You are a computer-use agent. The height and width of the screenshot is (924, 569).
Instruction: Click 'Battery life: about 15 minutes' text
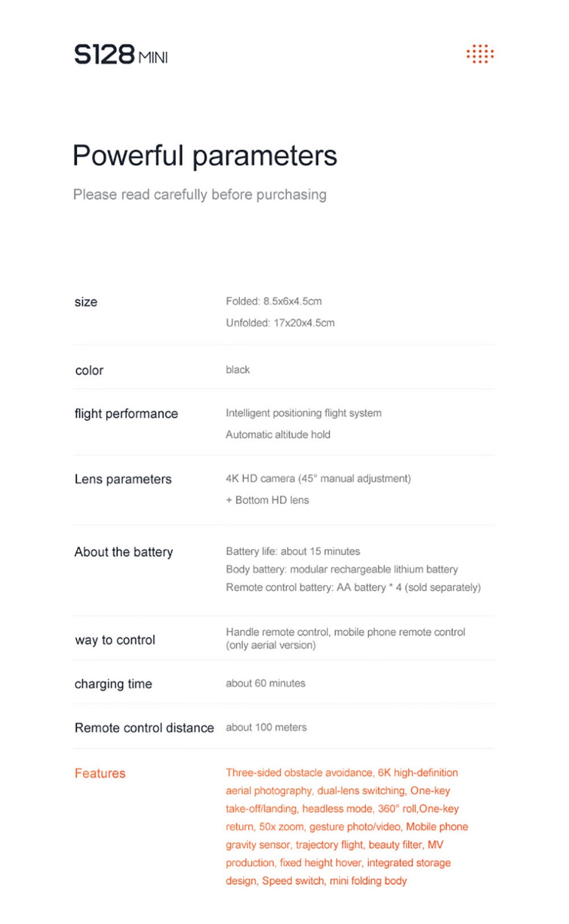coord(293,552)
